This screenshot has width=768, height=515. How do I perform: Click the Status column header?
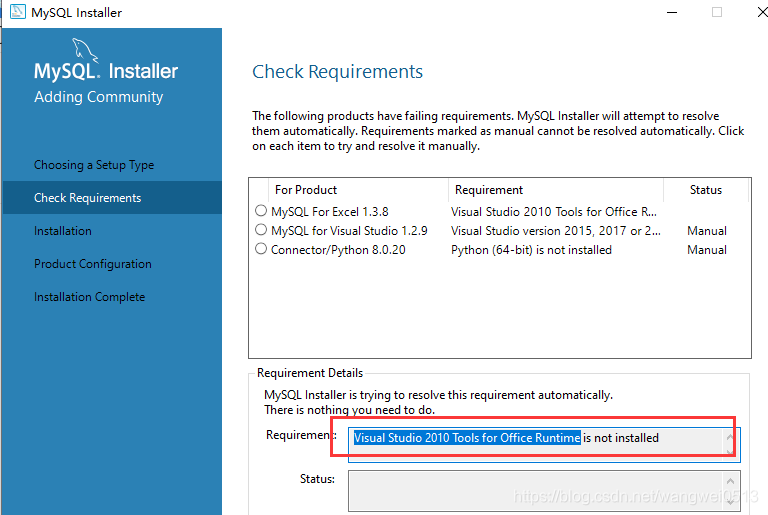[x=706, y=190]
